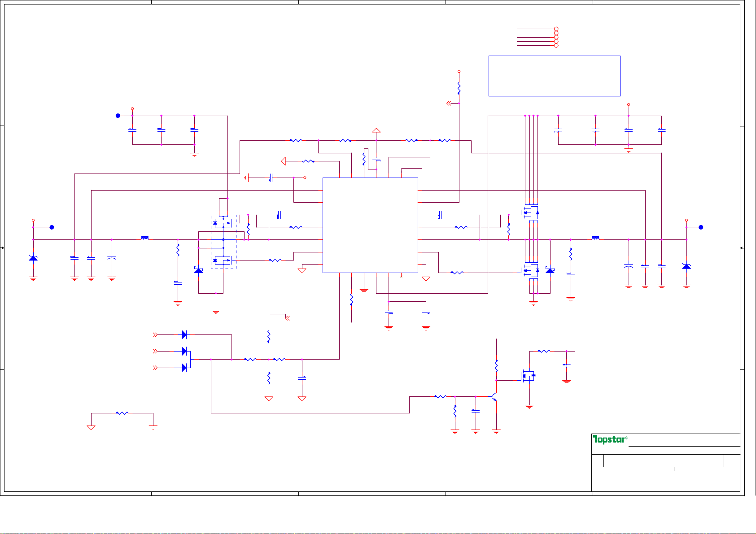
Task: Select the upper right power MOSFET
Action: pyautogui.click(x=531, y=213)
